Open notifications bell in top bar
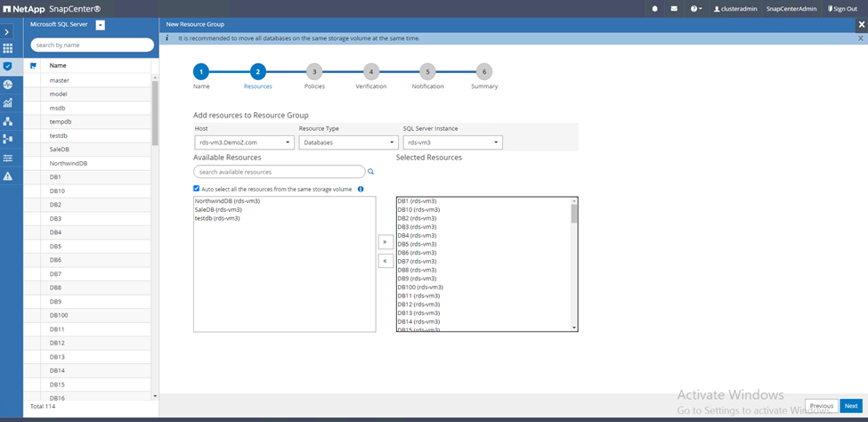Viewport: 868px width, 422px height. [x=655, y=9]
